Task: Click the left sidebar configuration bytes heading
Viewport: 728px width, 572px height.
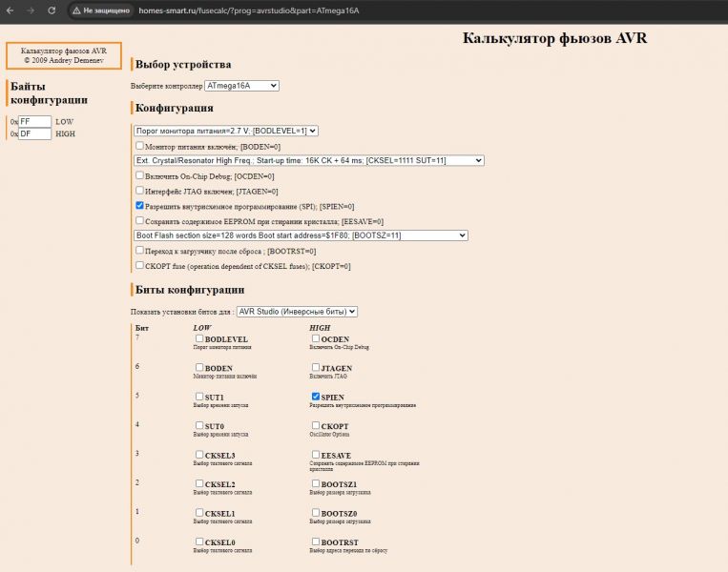Action: coord(49,92)
